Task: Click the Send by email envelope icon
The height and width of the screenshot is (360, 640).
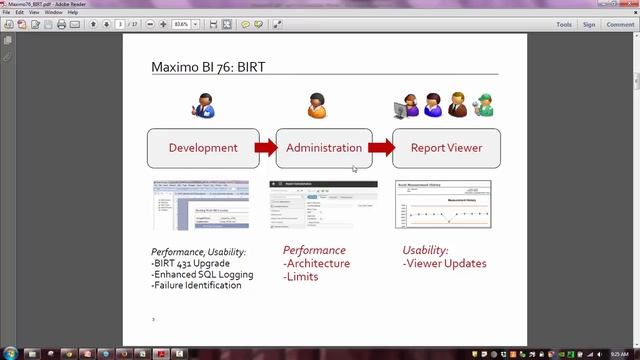Action: pyautogui.click(x=75, y=24)
